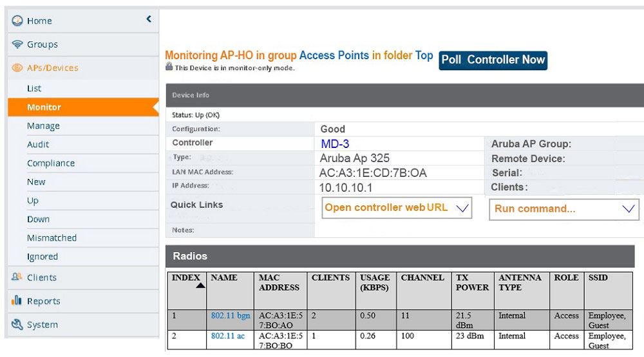This screenshot has width=644, height=357.
Task: Go to the Mismatched devices list
Action: click(52, 237)
